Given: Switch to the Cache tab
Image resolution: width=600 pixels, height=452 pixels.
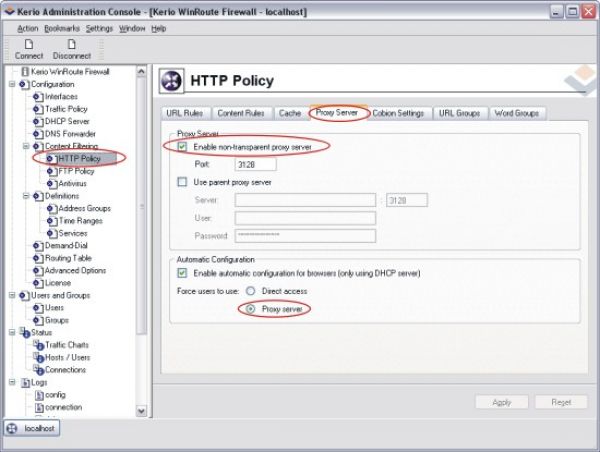Looking at the screenshot, I should 290,113.
